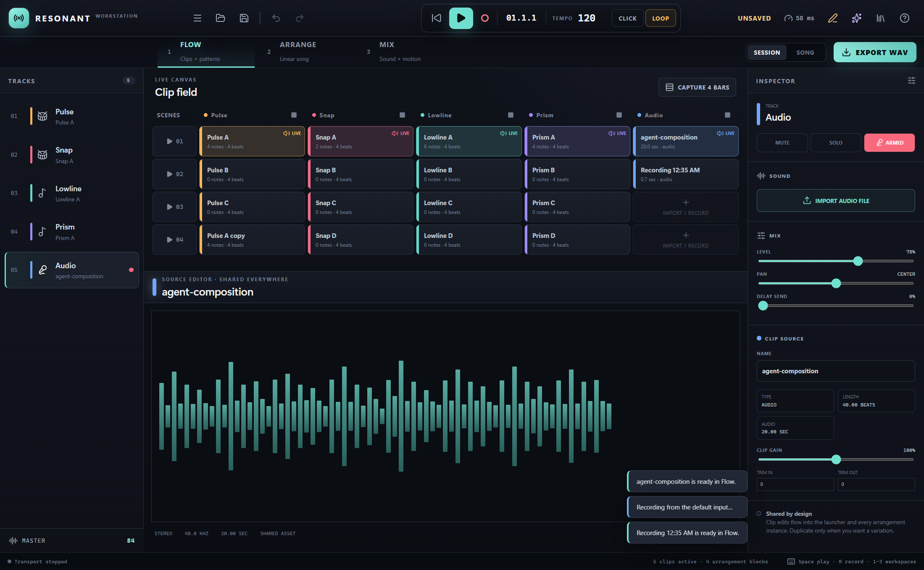Stop the Snap column clips
The image size is (924, 570).
pos(403,115)
